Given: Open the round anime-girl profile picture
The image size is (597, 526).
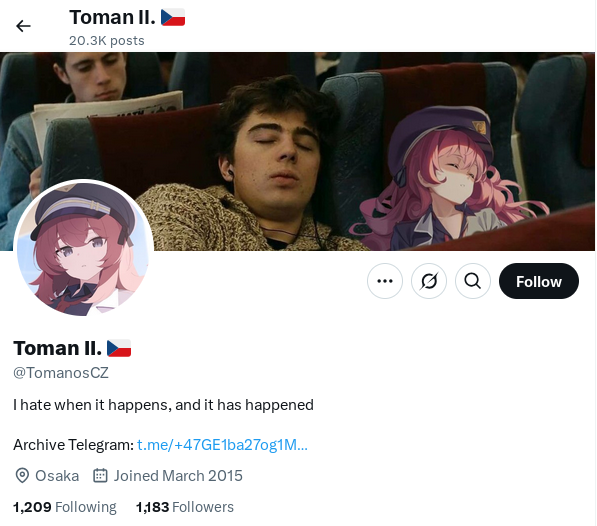Looking at the screenshot, I should pyautogui.click(x=83, y=249).
